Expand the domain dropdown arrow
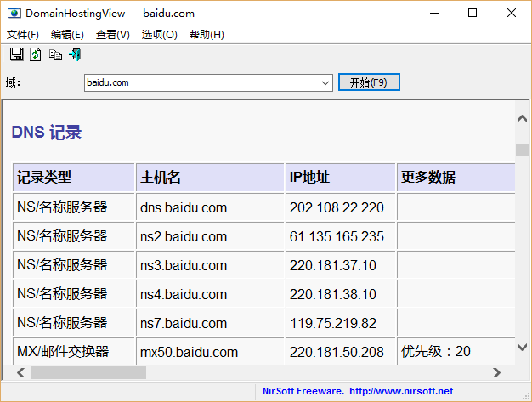This screenshot has height=402, width=532. click(325, 82)
